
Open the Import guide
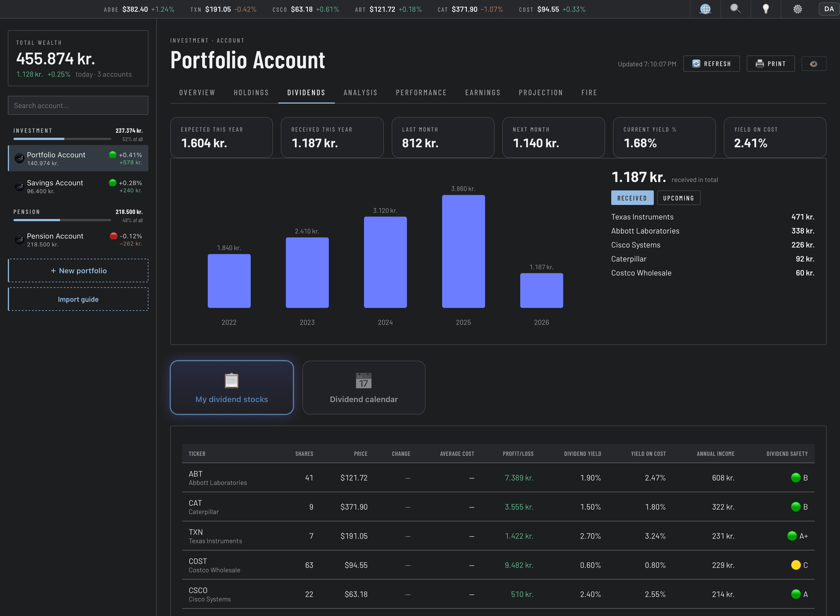[78, 299]
